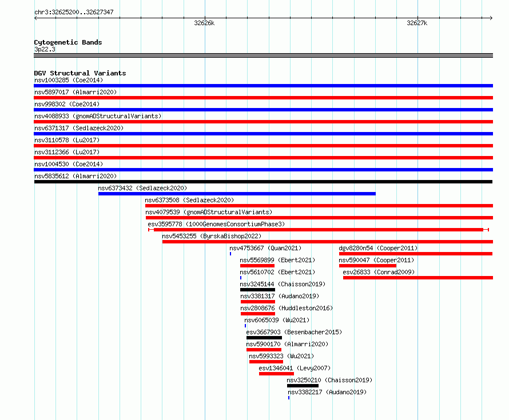Click the blue bar of nsv6373432
This screenshot has width=509, height=420.
point(237,194)
